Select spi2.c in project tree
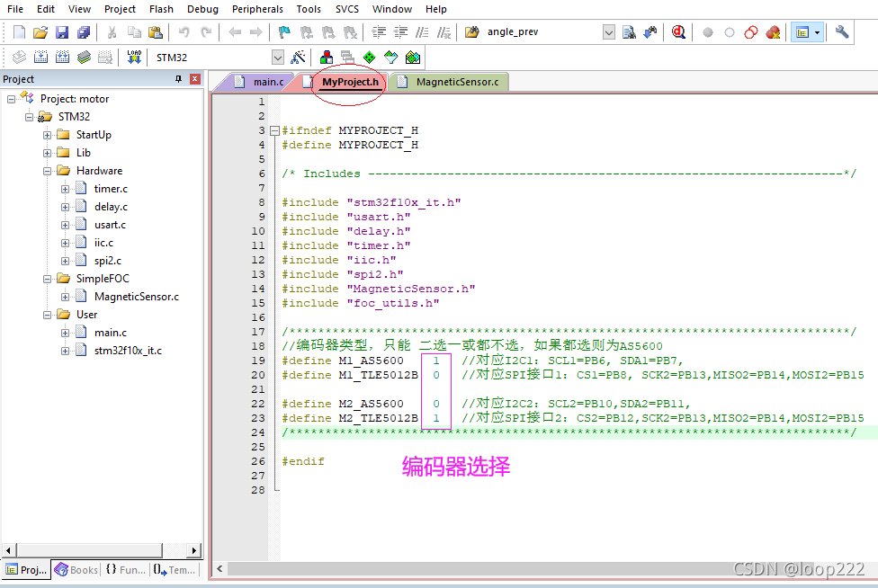 108,261
